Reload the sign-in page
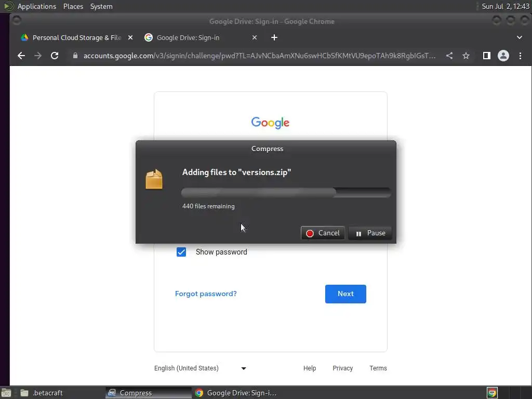This screenshot has height=399, width=532. click(x=54, y=56)
